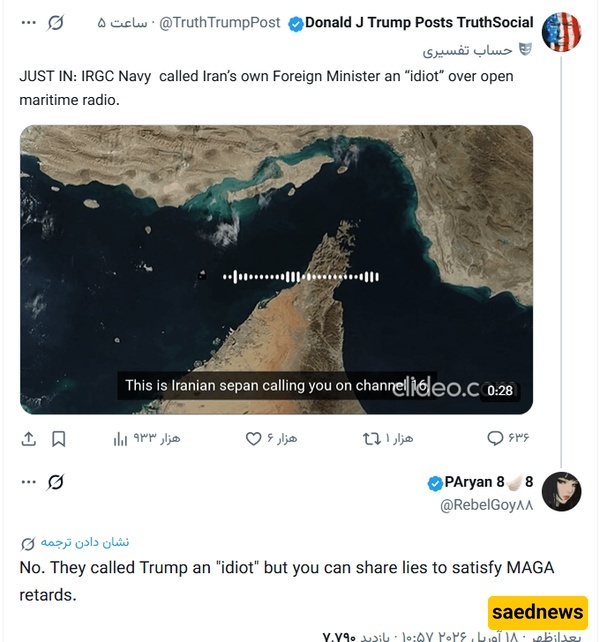This screenshot has height=642, width=600.
Task: Open the more options menu on Trump post
Action: [28, 22]
